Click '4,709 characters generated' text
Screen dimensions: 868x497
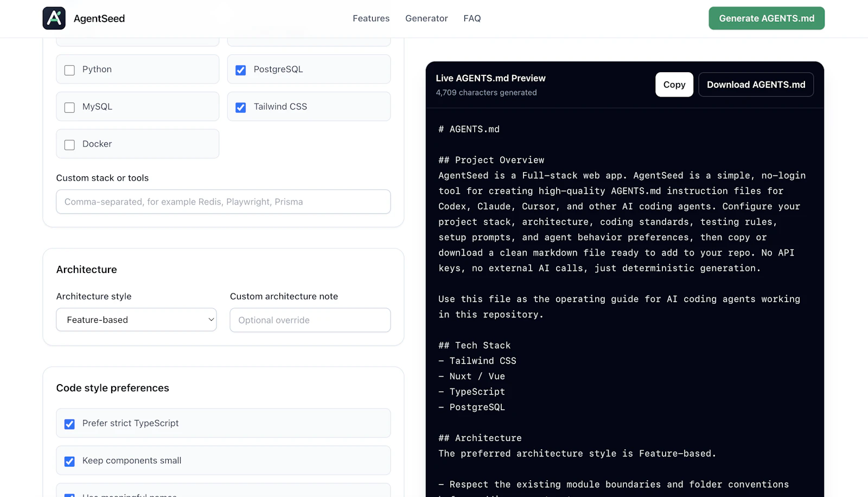point(486,93)
